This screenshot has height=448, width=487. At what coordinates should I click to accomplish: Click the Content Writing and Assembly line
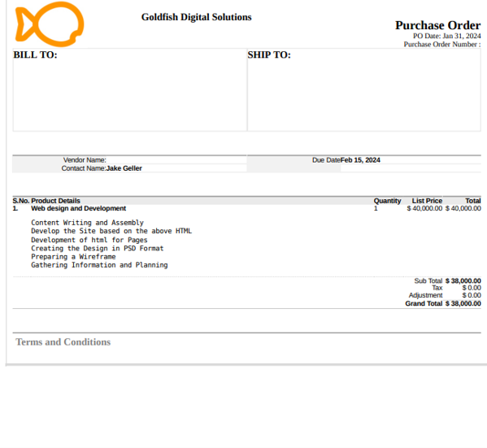click(87, 223)
